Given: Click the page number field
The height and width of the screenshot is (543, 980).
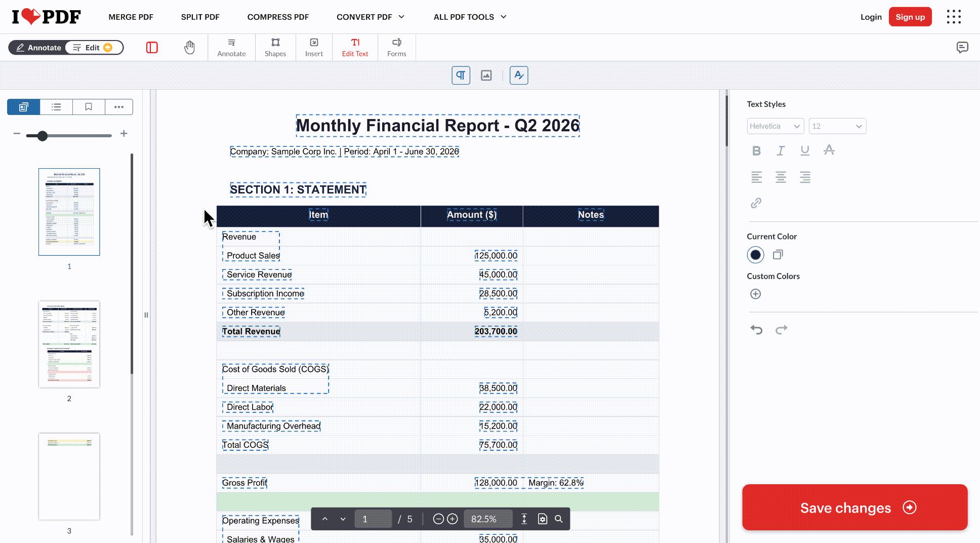Looking at the screenshot, I should pyautogui.click(x=373, y=519).
